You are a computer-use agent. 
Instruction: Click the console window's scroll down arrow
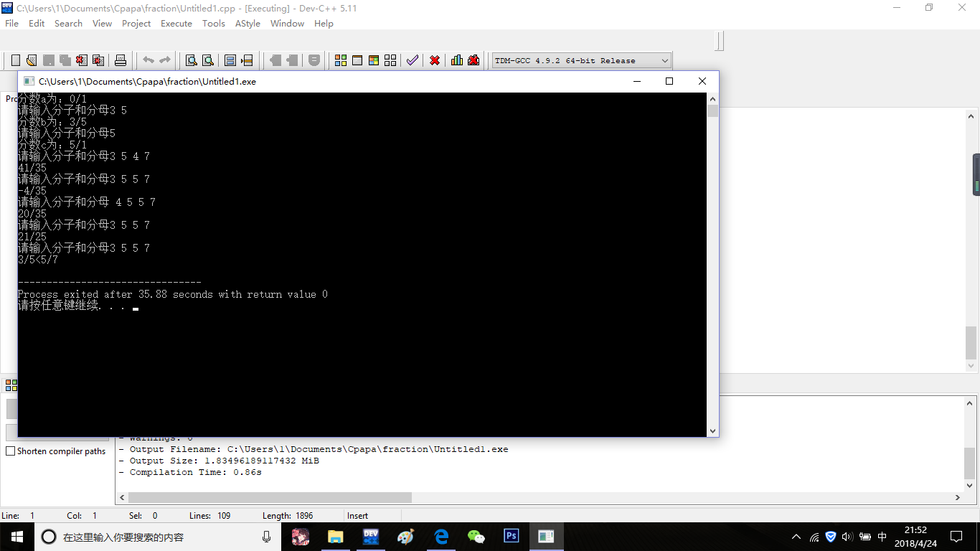(712, 430)
